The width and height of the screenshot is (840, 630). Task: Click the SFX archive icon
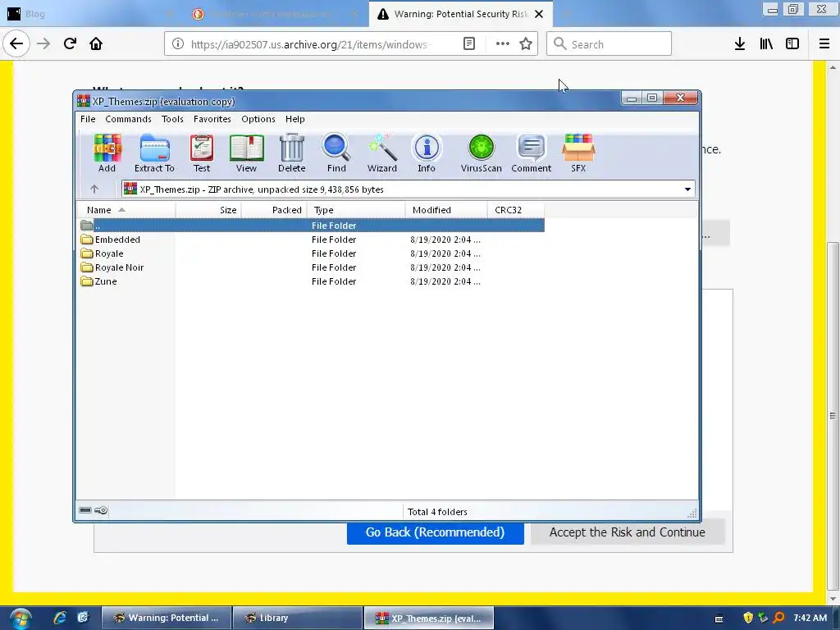[578, 153]
